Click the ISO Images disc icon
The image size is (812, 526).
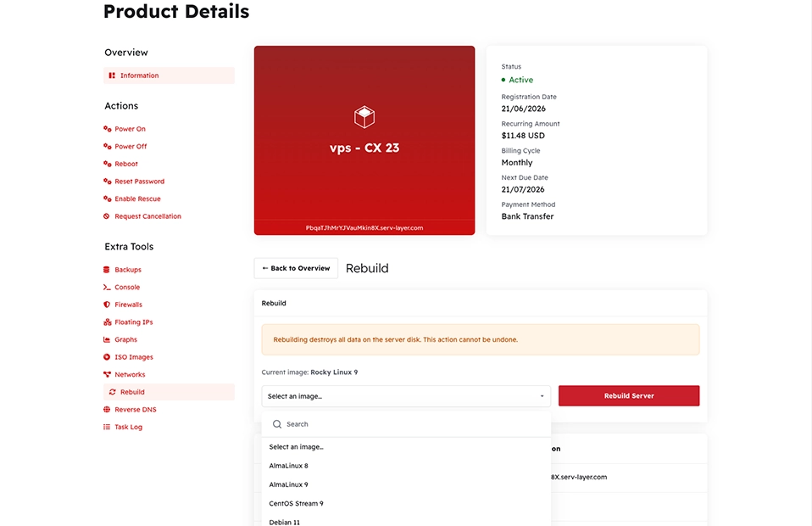coord(107,357)
